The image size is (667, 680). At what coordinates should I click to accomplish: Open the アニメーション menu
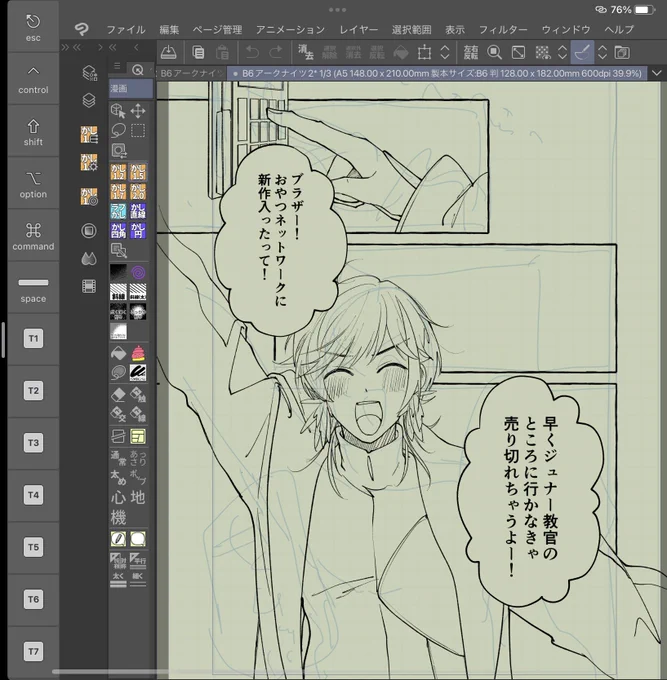[290, 29]
